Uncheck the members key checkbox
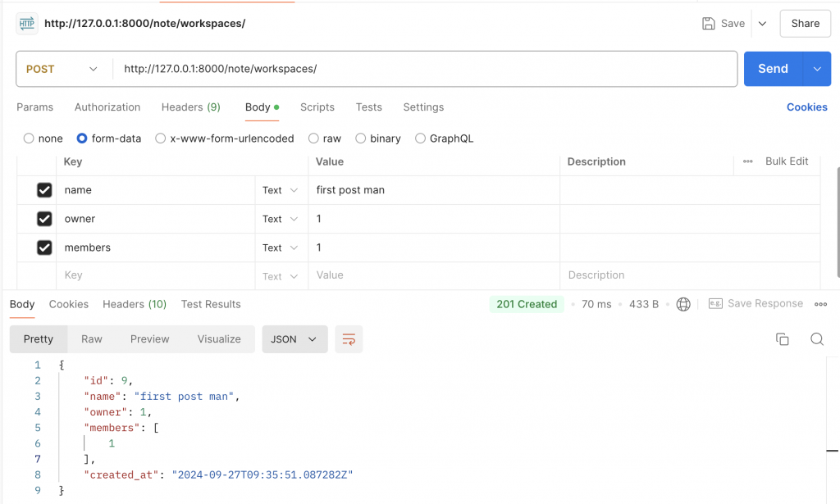The width and height of the screenshot is (840, 504). point(44,247)
